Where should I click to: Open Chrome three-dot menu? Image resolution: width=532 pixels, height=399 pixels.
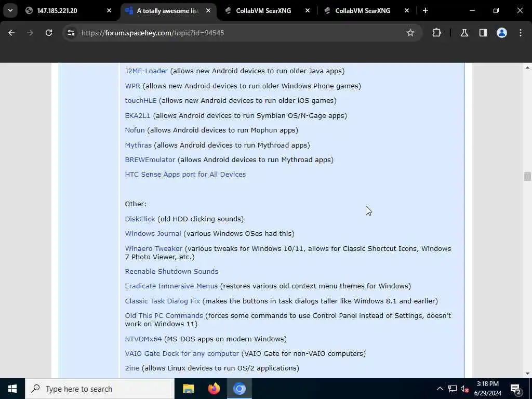pyautogui.click(x=521, y=33)
